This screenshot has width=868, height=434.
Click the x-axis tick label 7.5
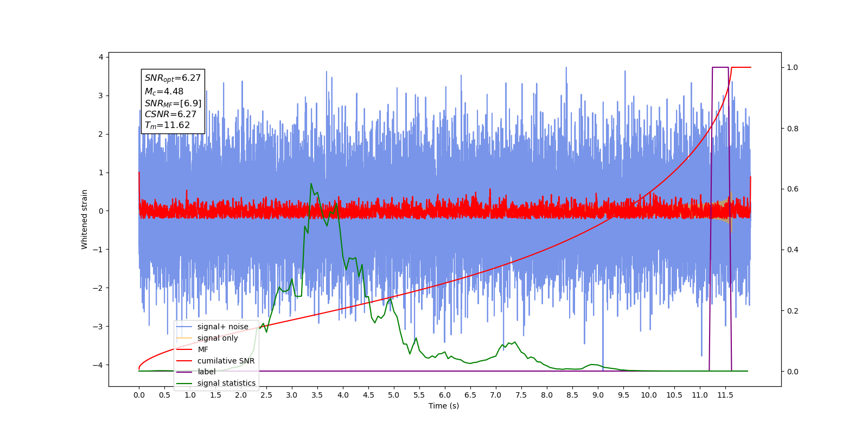521,395
